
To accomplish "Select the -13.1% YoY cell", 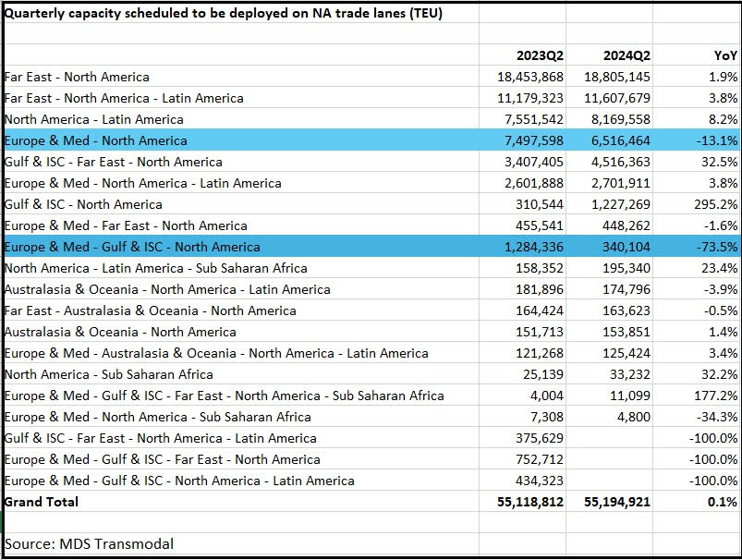I will click(x=717, y=140).
